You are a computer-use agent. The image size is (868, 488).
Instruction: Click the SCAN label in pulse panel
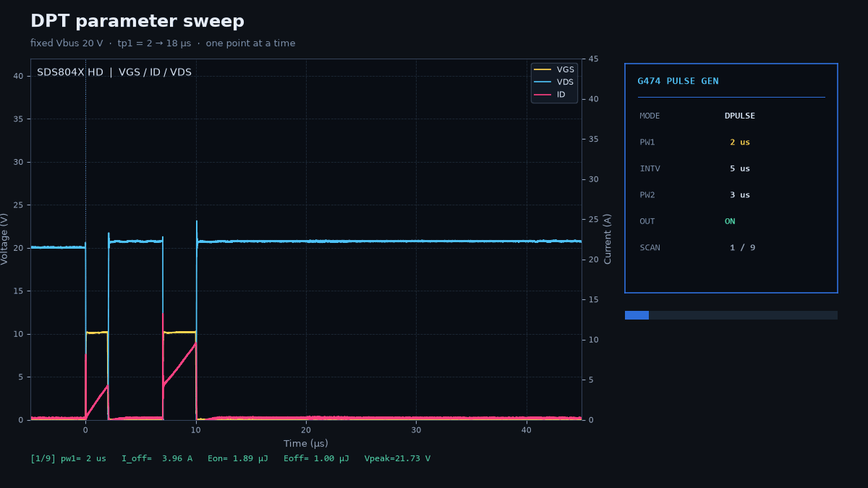[x=650, y=248]
